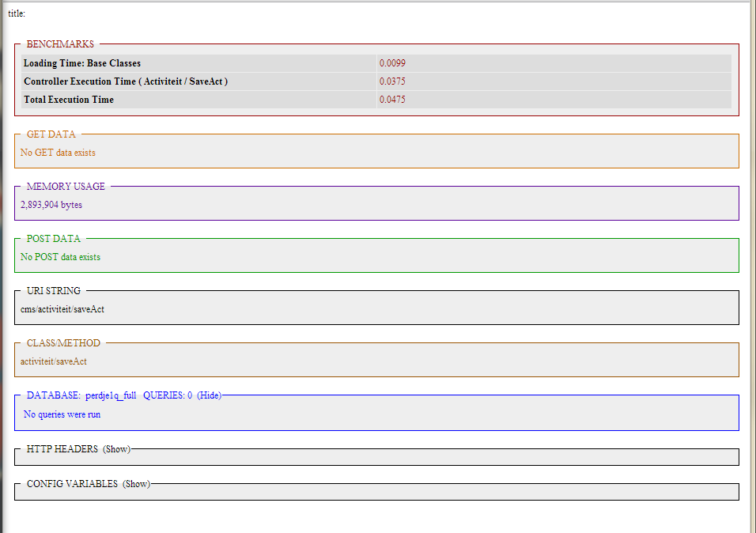Select the 0.0375 benchmark value
756x533 pixels.
point(392,81)
